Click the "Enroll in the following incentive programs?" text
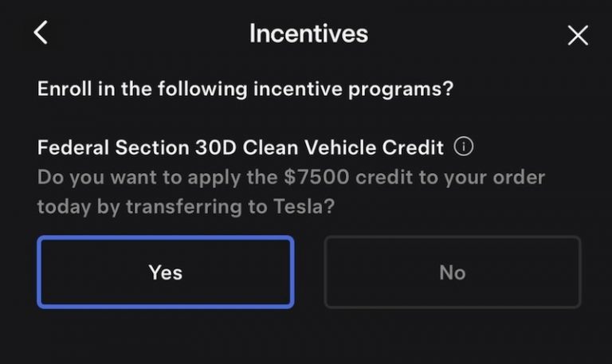The width and height of the screenshot is (612, 364). click(x=245, y=88)
